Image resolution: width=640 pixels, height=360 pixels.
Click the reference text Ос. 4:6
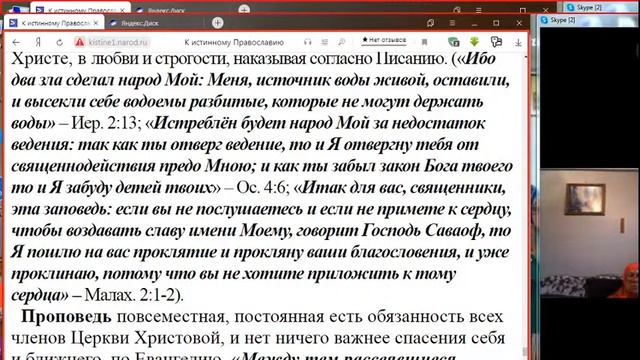pos(262,187)
